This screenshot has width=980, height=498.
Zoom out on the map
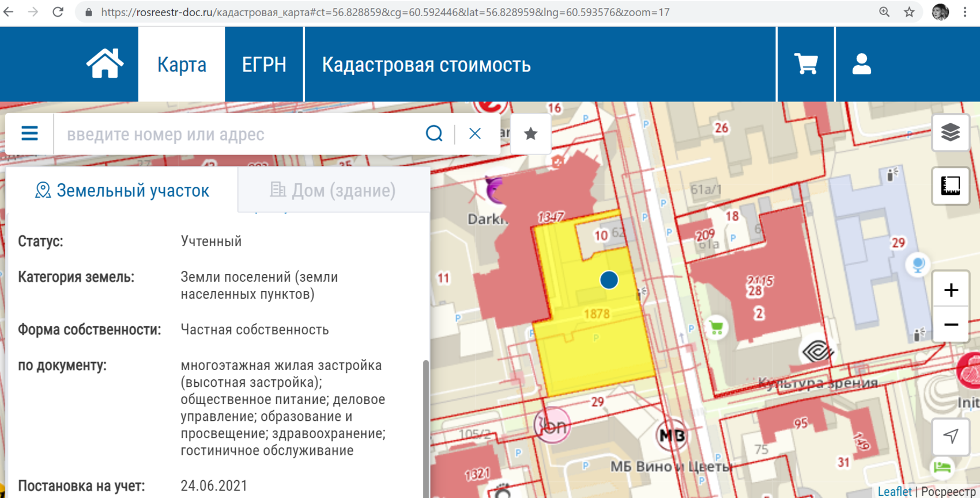pos(951,325)
